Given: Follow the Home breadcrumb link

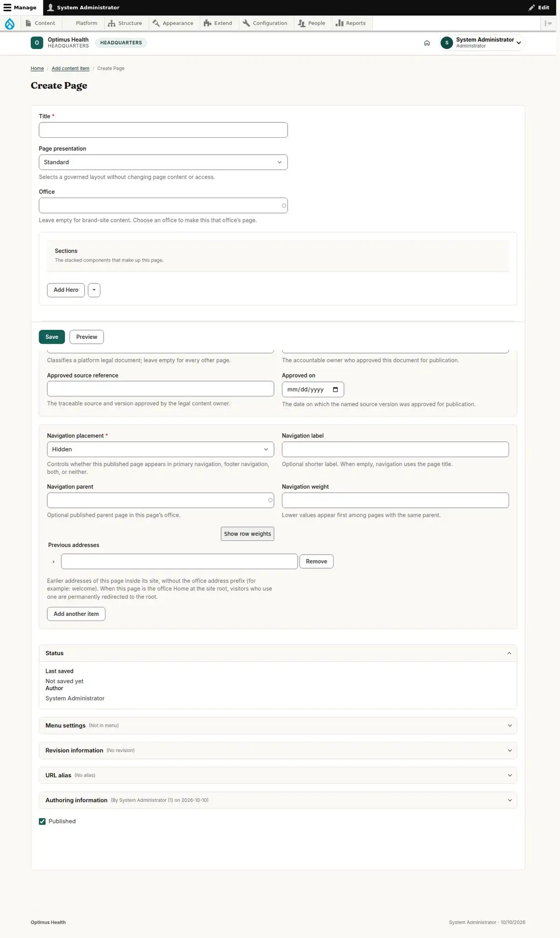Looking at the screenshot, I should [37, 69].
